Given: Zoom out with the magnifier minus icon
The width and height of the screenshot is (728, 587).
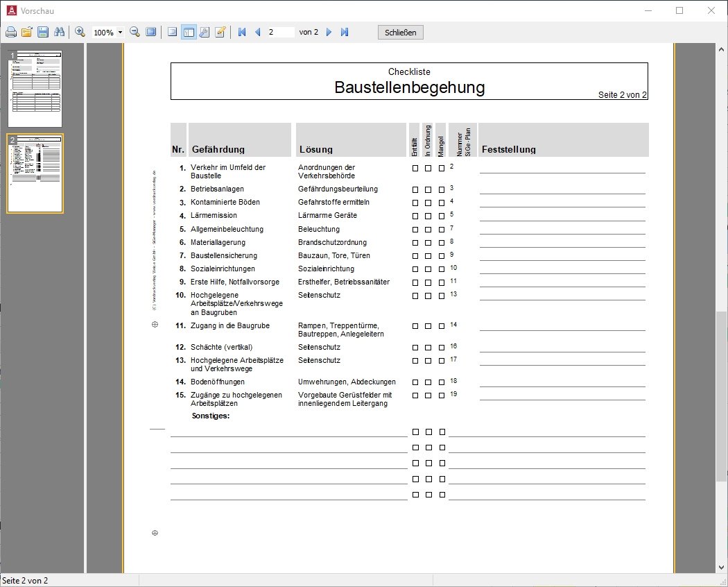Looking at the screenshot, I should point(135,32).
